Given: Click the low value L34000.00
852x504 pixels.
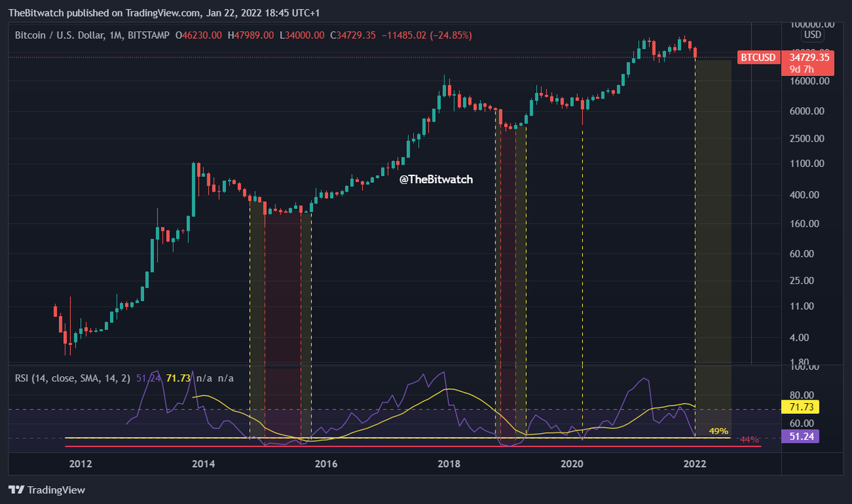Looking at the screenshot, I should pos(302,35).
